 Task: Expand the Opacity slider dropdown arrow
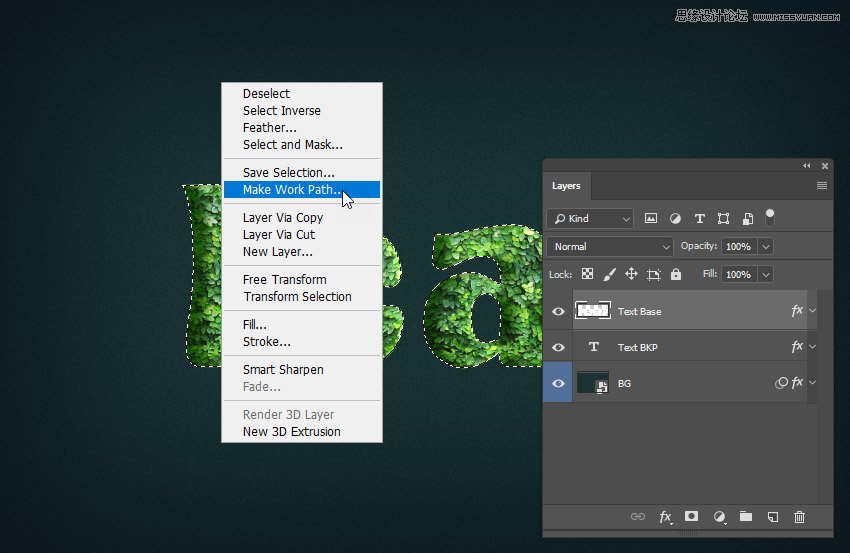point(766,246)
